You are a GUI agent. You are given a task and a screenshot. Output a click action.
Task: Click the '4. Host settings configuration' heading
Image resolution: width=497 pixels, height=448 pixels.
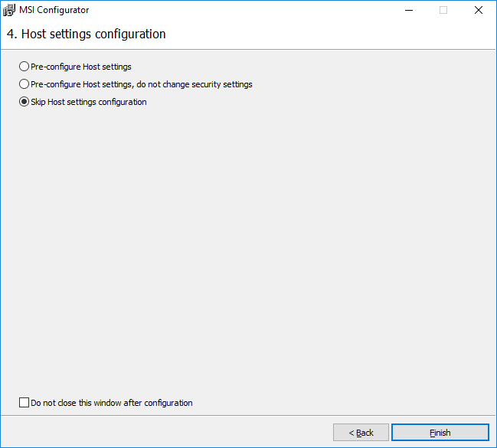point(86,34)
